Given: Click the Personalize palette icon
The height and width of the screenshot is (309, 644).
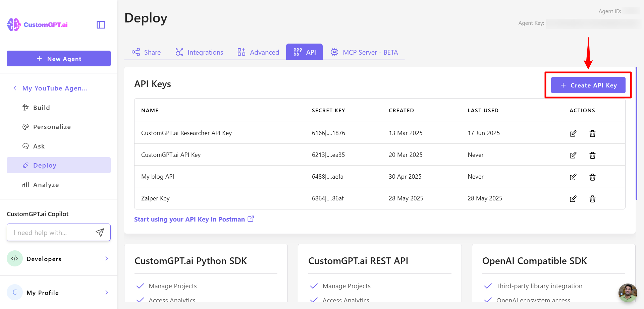Looking at the screenshot, I should point(25,127).
